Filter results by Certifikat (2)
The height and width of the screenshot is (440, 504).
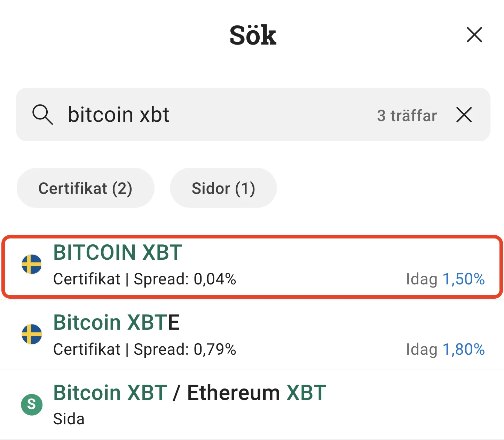85,188
